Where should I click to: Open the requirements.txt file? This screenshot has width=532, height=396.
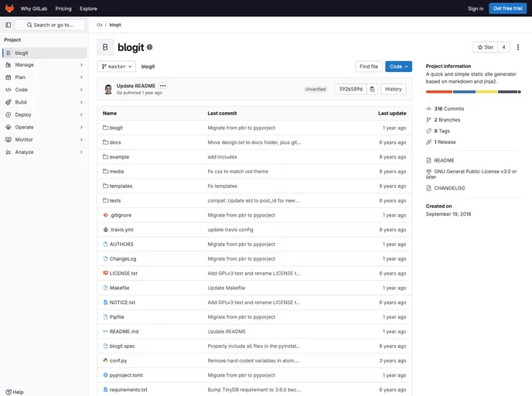(x=128, y=390)
